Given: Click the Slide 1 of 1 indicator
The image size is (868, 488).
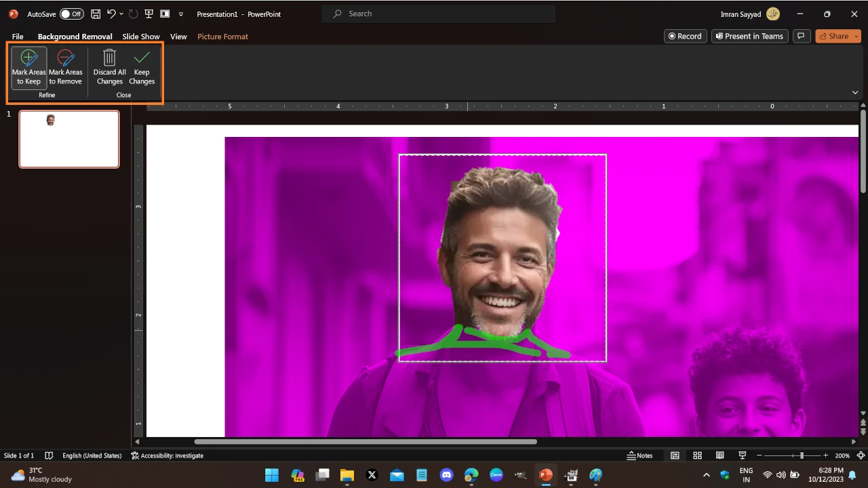Looking at the screenshot, I should point(19,455).
